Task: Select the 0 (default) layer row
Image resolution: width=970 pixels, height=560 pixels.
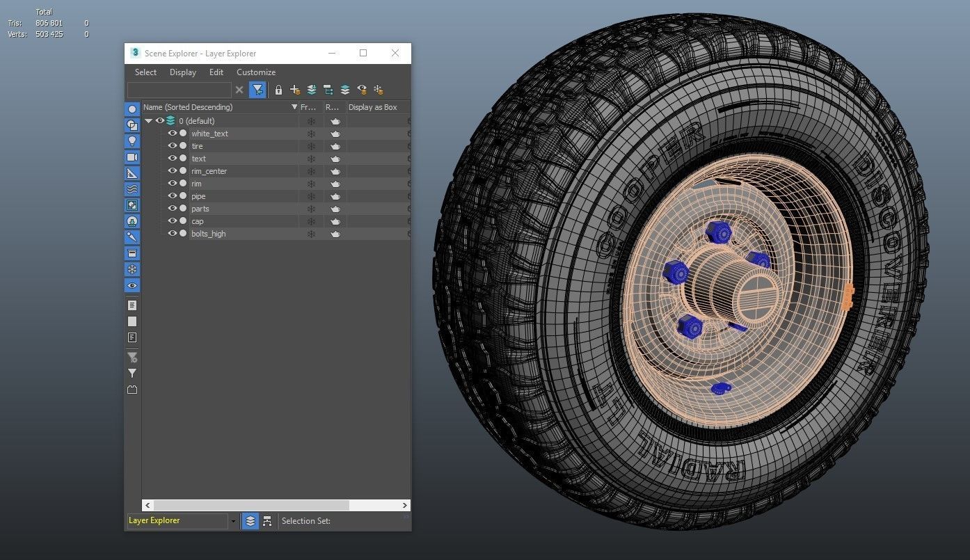Action: (x=197, y=121)
